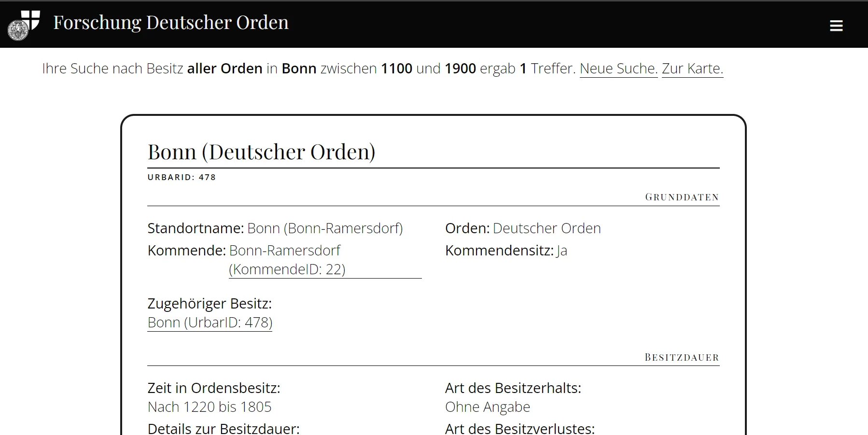Open Kommende Bonn-Ramersdorf (KommendeID: 22) link

click(x=287, y=260)
